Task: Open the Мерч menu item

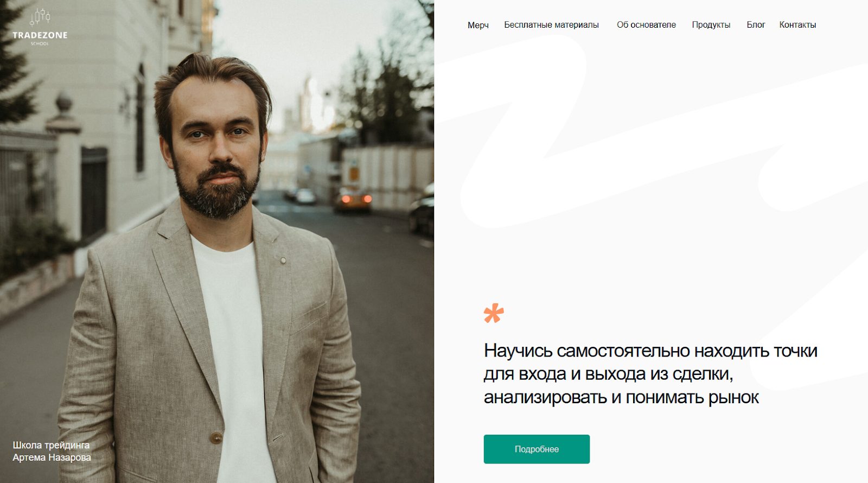Action: click(478, 25)
